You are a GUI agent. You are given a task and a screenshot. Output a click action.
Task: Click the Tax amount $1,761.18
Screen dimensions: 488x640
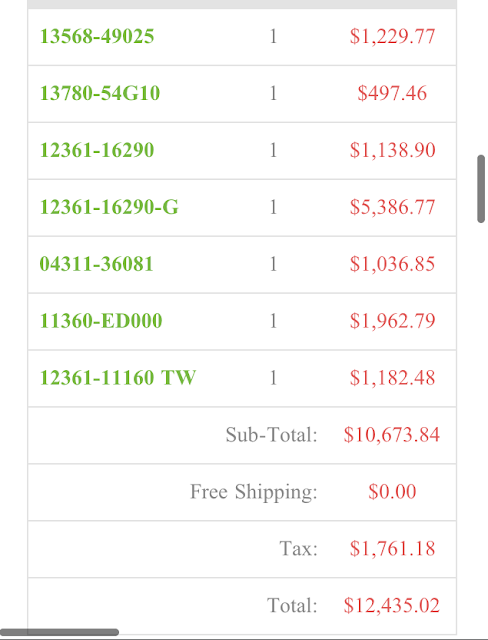pyautogui.click(x=392, y=548)
